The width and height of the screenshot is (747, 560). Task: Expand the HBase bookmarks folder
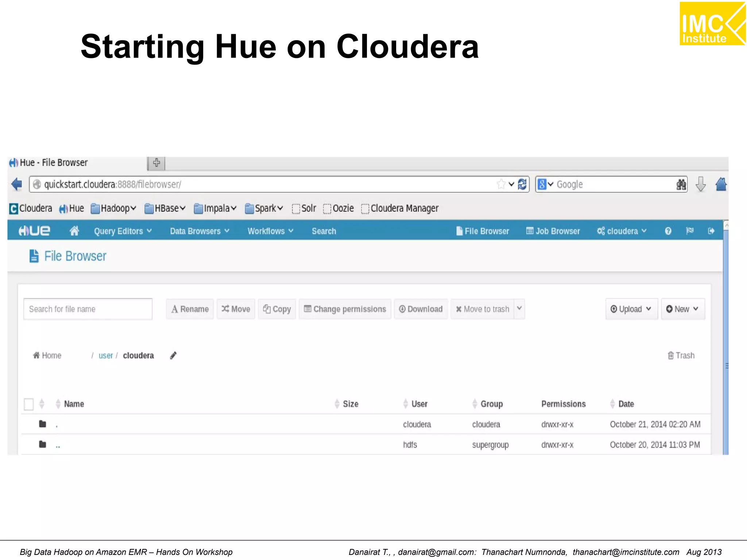click(x=165, y=209)
